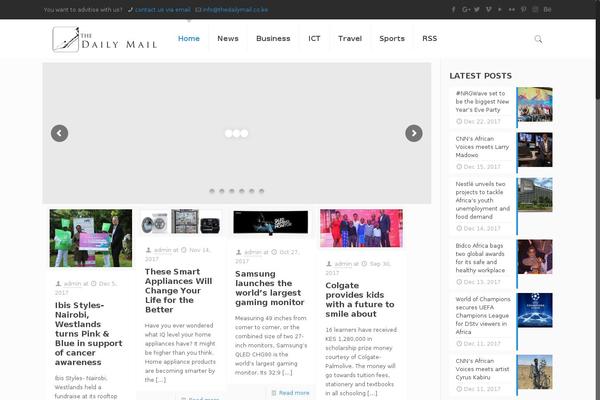Viewport: 600px width, 400px height.
Task: Select the fourth slider pagination dot
Action: pos(241,191)
